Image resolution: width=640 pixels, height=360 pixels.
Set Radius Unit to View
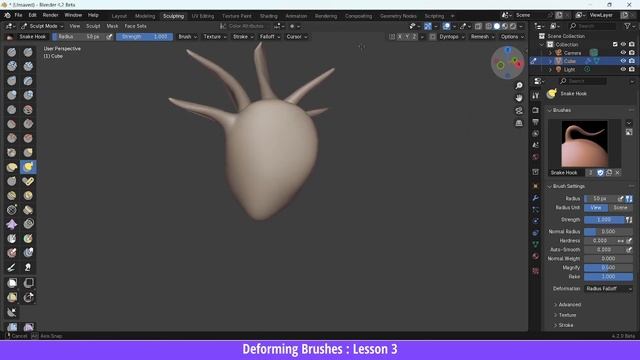click(x=596, y=208)
